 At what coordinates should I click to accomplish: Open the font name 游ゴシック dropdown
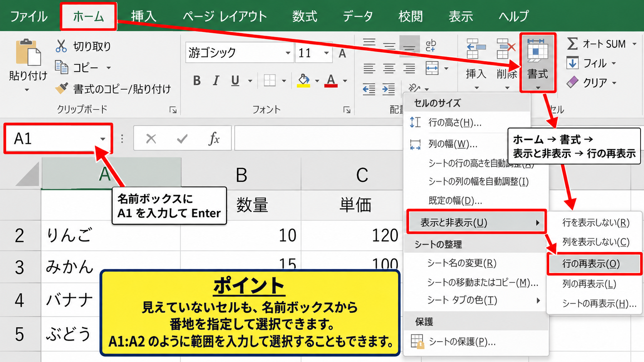pyautogui.click(x=288, y=53)
